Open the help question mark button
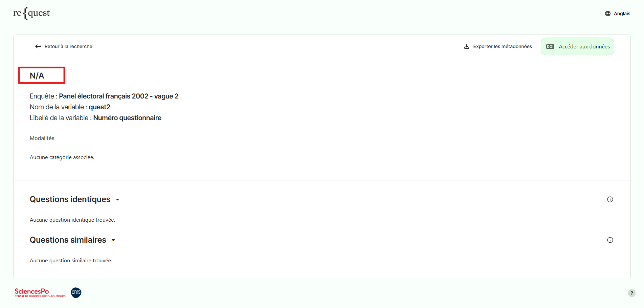 point(631,293)
